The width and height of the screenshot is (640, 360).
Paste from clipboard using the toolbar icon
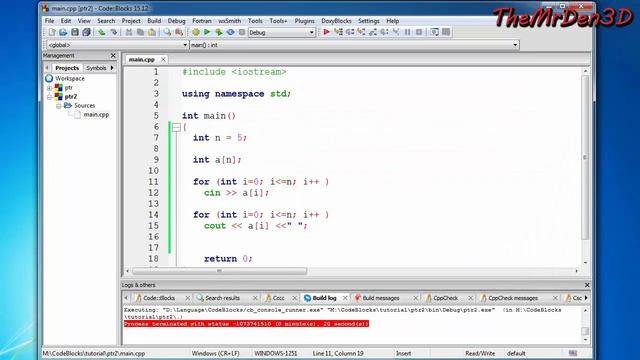click(x=152, y=32)
